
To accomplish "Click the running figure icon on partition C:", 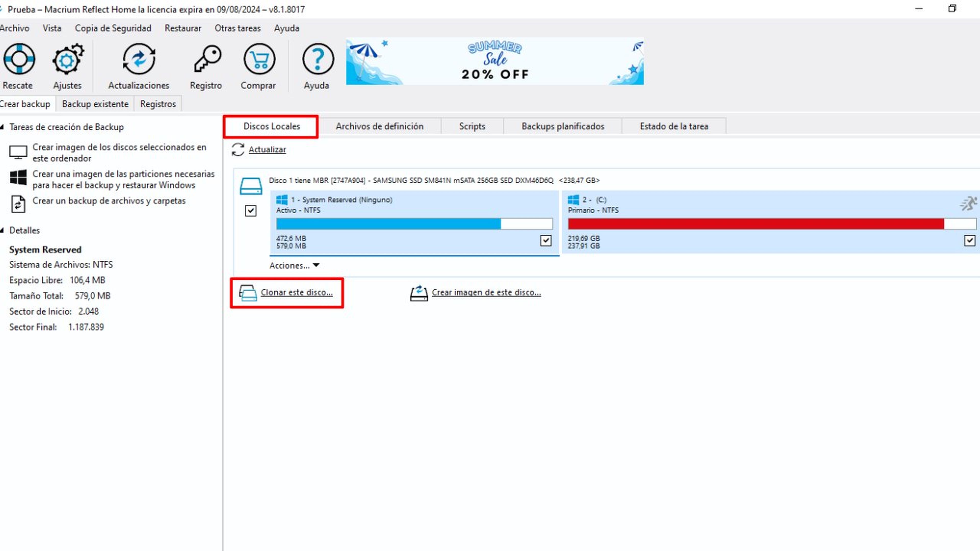I will click(968, 204).
